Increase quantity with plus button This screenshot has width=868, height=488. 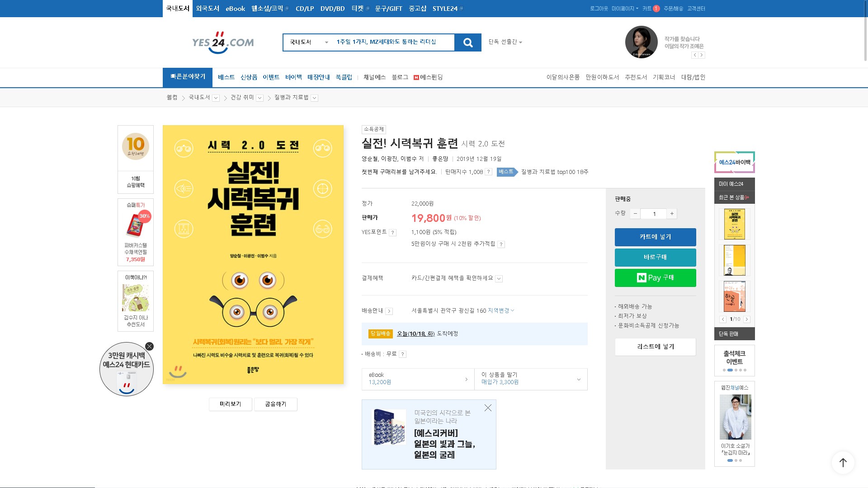pos(672,214)
